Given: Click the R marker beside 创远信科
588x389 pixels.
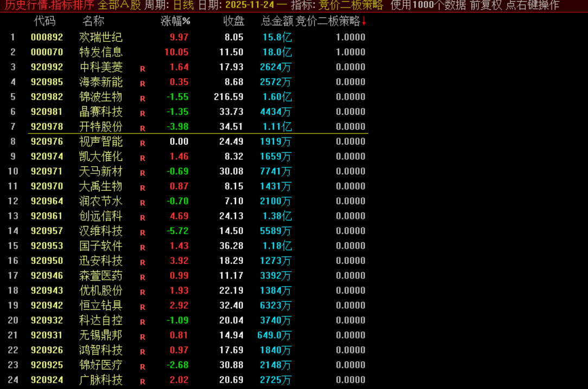Looking at the screenshot, I should tap(143, 218).
